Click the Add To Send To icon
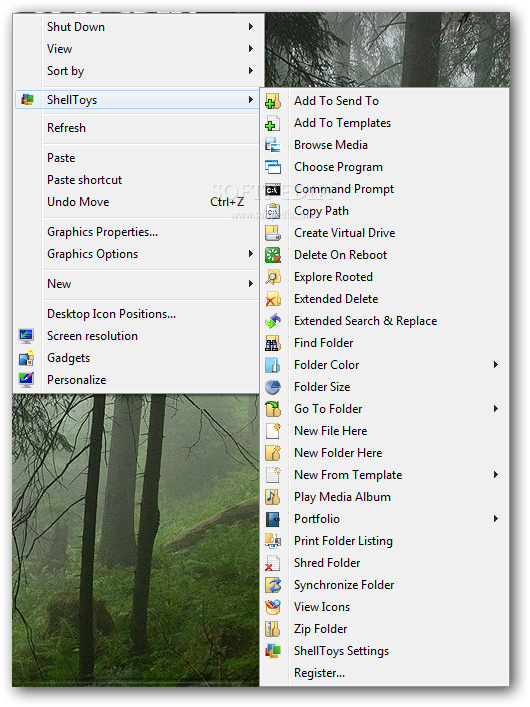 [273, 101]
